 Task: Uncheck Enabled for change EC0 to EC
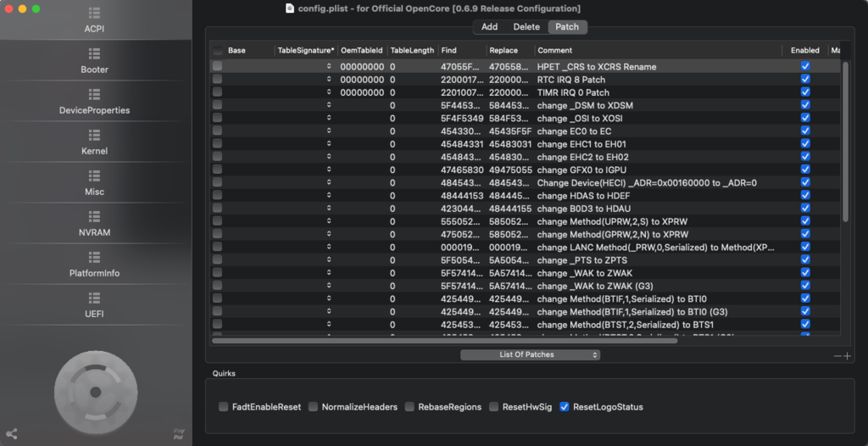[x=805, y=131]
